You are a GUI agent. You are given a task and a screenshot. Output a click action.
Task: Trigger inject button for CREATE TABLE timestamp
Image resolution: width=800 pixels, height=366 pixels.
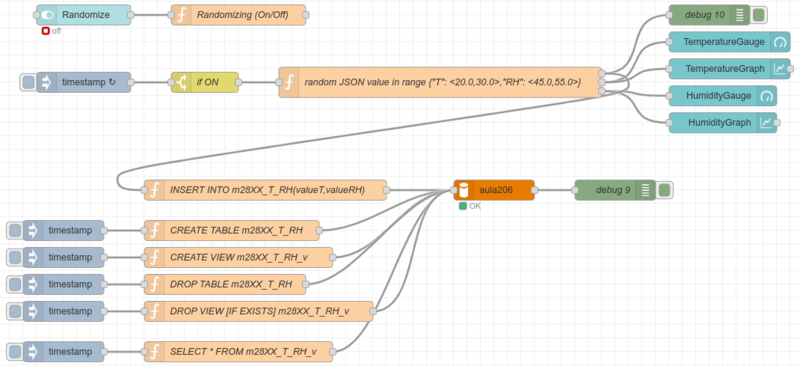click(x=15, y=231)
